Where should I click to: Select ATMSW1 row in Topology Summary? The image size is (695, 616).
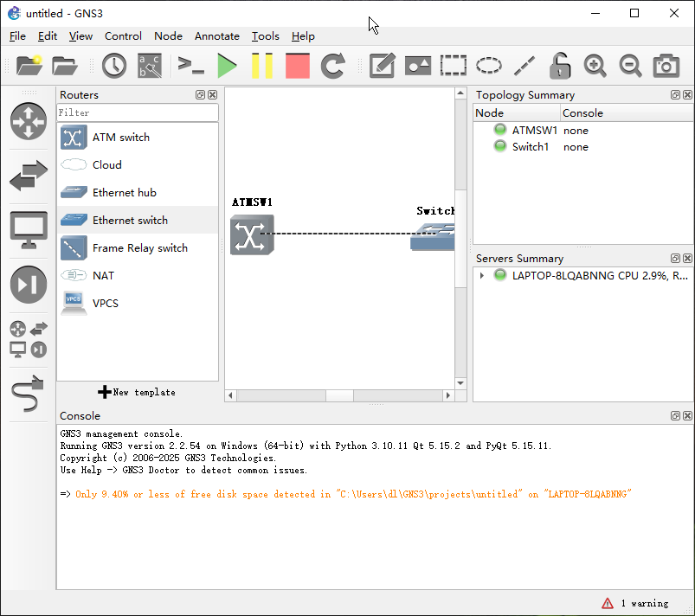point(583,131)
